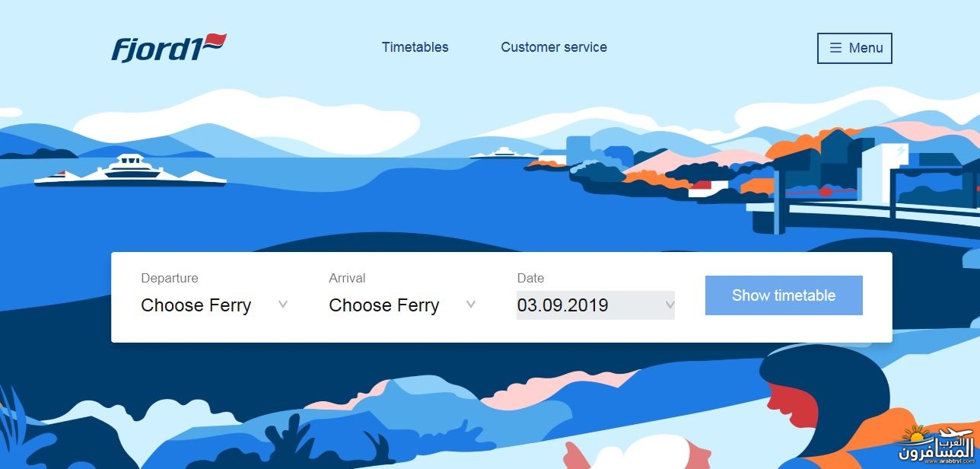This screenshot has height=469, width=980.
Task: Show the timetable
Action: [784, 295]
